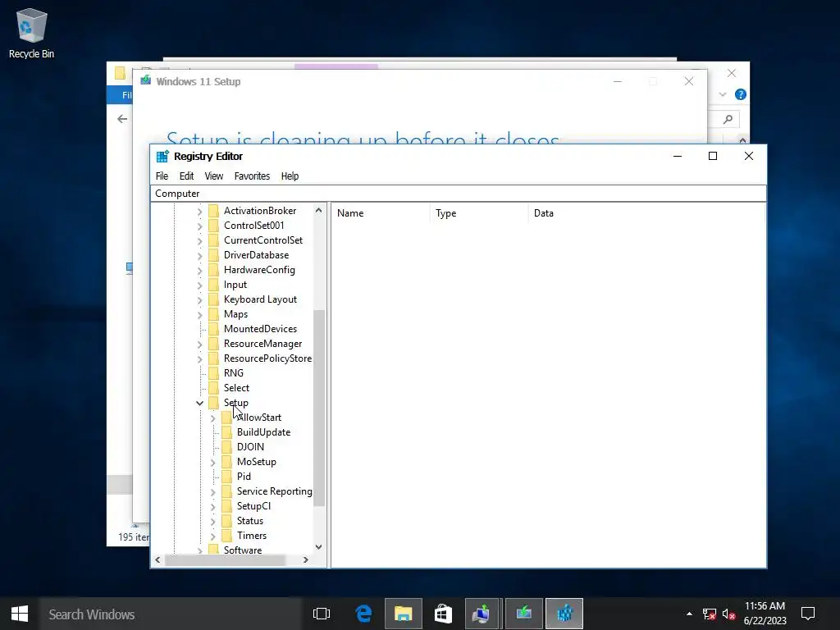Click the BuildUpdate folder icon
This screenshot has width=840, height=630.
coord(226,432)
